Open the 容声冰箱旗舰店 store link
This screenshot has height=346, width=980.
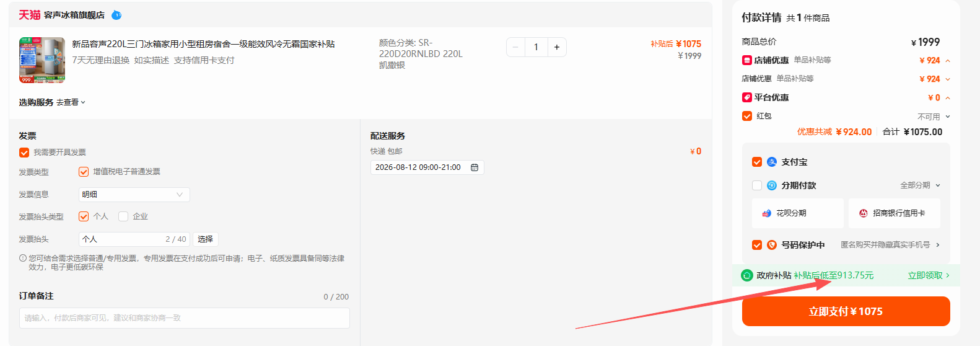click(74, 15)
